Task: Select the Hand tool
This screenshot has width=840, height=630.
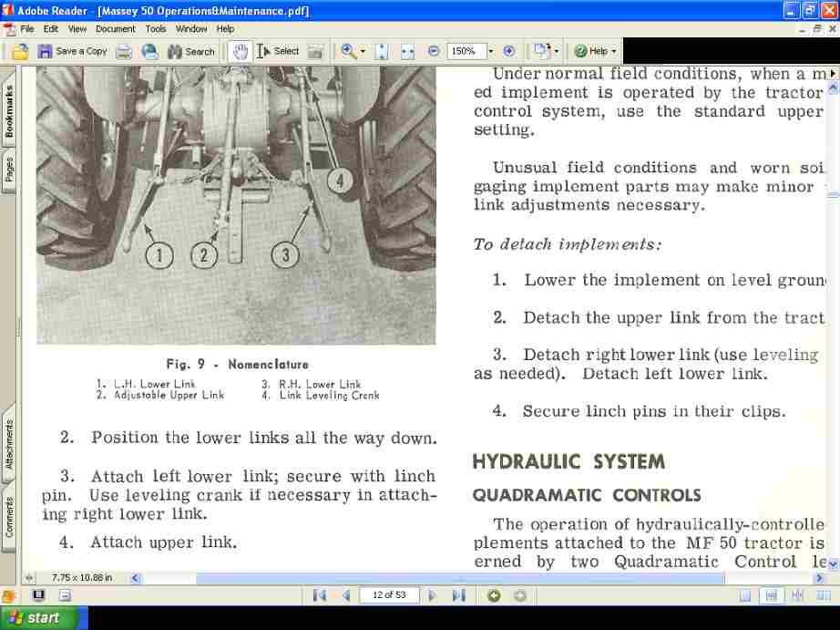Action: pos(239,51)
